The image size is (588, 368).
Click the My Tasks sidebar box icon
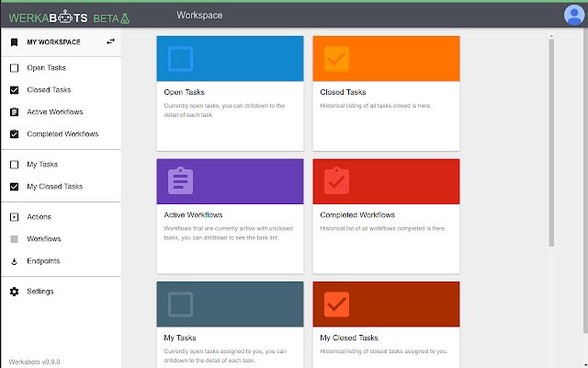click(15, 165)
